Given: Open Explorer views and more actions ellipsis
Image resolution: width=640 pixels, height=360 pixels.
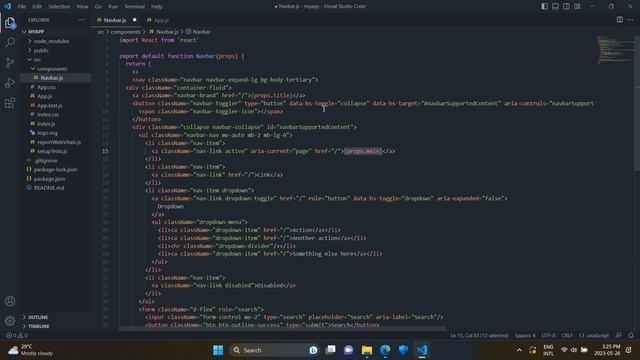Looking at the screenshot, I should point(81,20).
